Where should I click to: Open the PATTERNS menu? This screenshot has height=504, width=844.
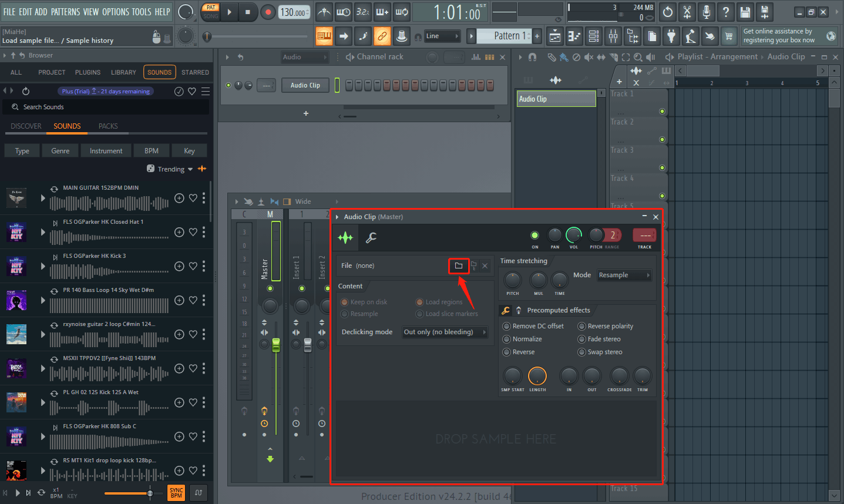point(65,12)
